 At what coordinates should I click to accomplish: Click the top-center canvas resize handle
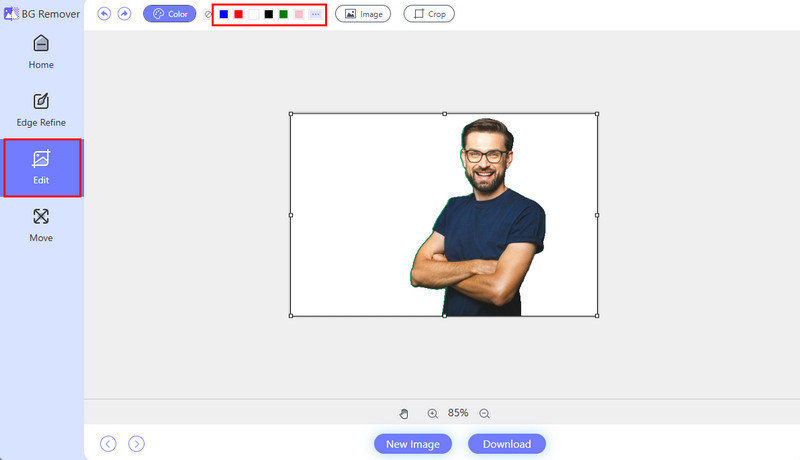[x=444, y=114]
